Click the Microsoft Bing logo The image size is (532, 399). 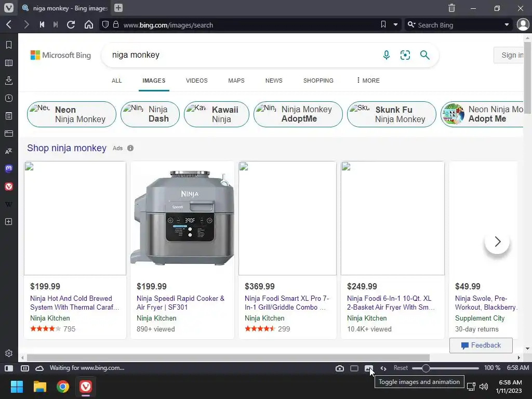(x=61, y=55)
